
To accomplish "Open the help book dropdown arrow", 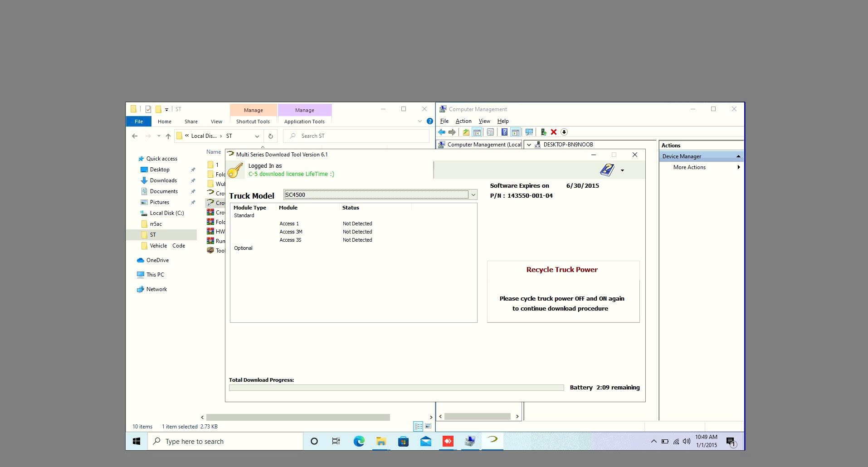I will [622, 170].
